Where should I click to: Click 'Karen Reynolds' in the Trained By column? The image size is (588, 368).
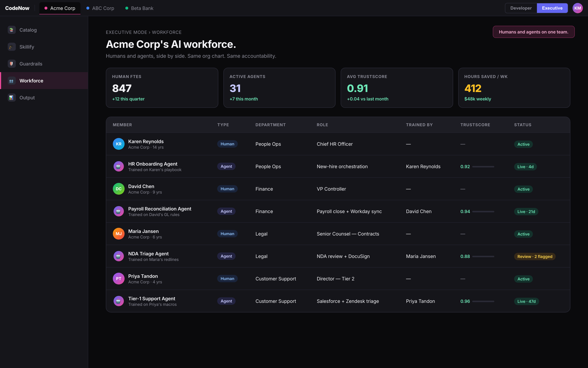423,167
